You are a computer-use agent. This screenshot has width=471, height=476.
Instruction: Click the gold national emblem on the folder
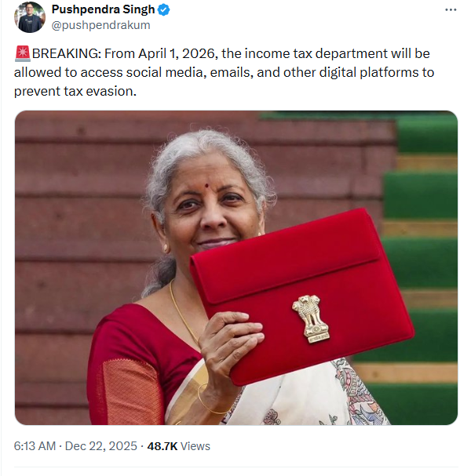tap(311, 317)
